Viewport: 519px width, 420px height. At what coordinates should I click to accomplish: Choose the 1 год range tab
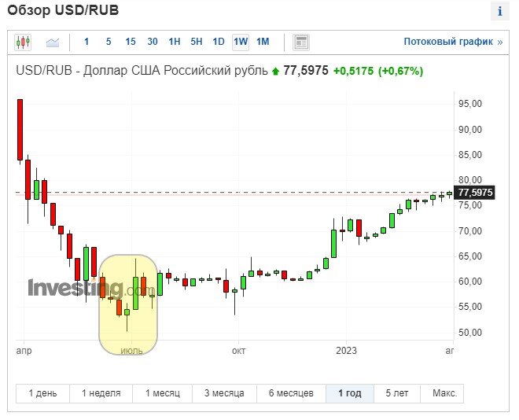click(x=349, y=393)
